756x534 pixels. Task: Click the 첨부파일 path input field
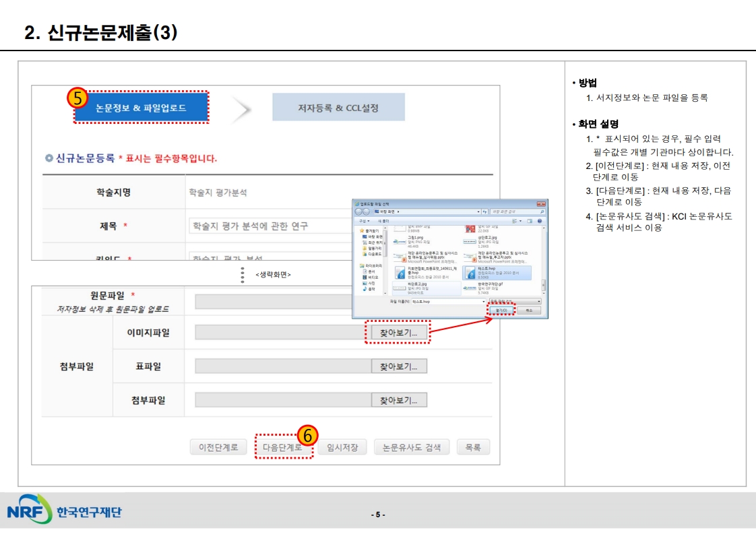pyautogui.click(x=283, y=400)
